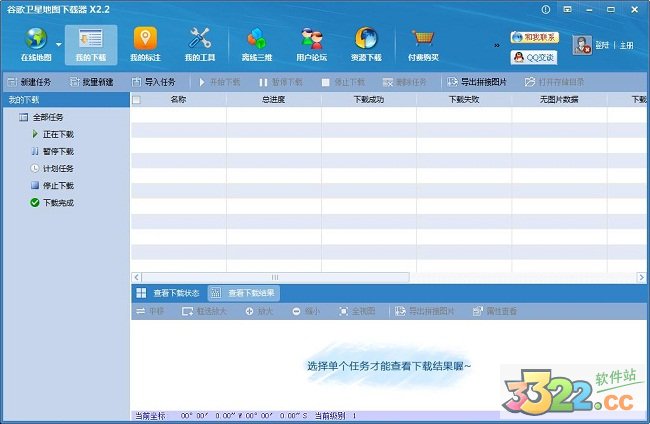Click the 属性查看 properties button
650x424 pixels.
tap(495, 311)
